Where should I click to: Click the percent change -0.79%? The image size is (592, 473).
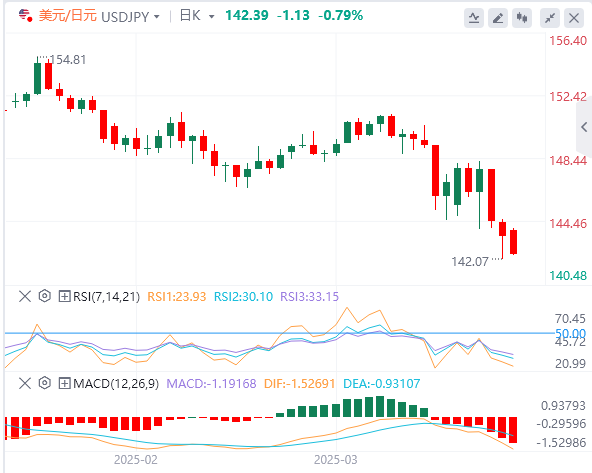(341, 15)
